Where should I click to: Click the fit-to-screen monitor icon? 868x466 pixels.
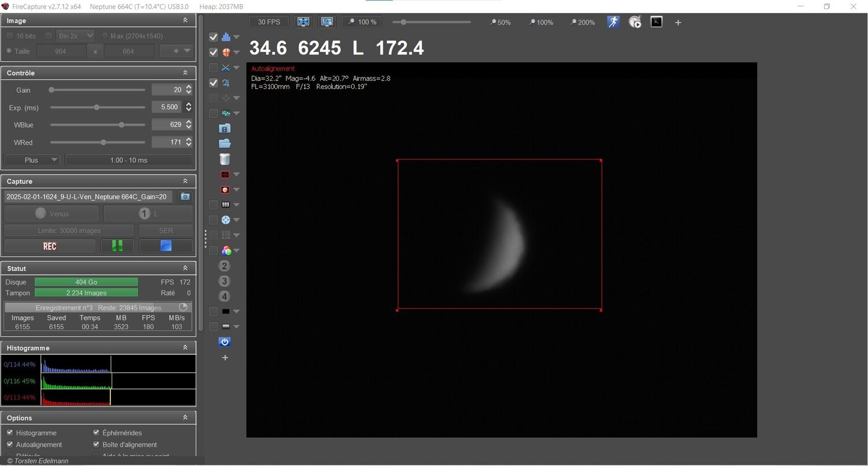[x=303, y=22]
